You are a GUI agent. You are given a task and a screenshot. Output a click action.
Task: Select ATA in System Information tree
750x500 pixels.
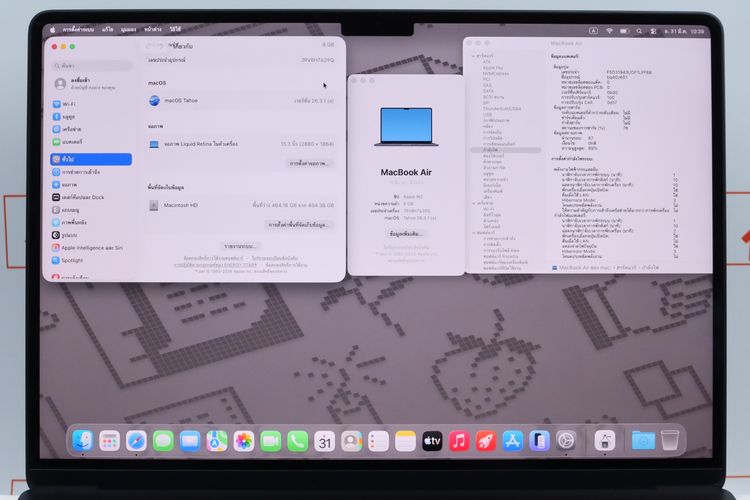click(486, 62)
